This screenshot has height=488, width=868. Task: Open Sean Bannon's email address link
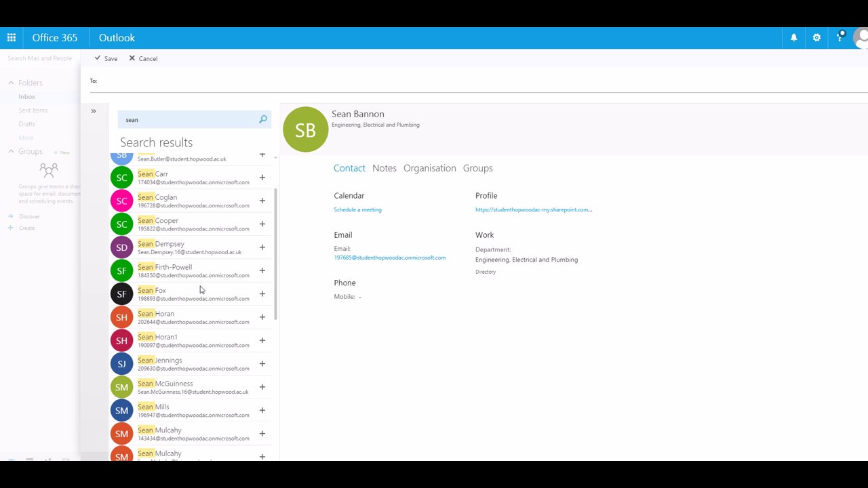coord(390,258)
